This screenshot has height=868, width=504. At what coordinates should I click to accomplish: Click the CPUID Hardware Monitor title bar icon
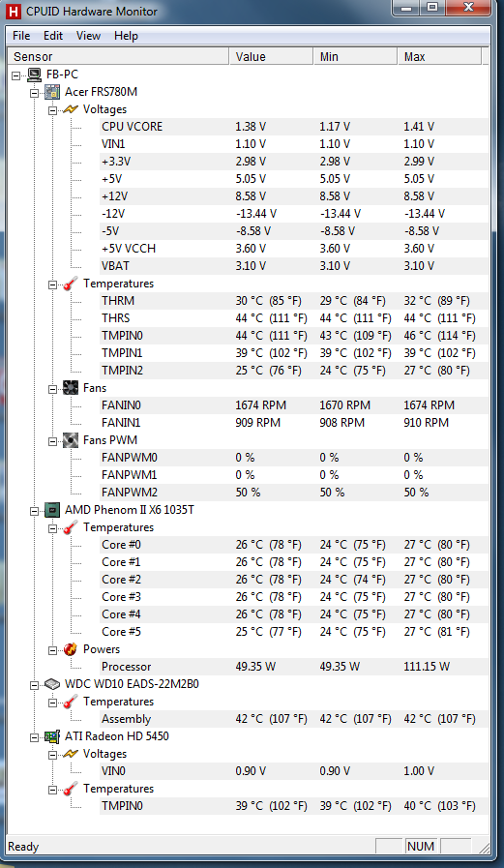[x=12, y=11]
